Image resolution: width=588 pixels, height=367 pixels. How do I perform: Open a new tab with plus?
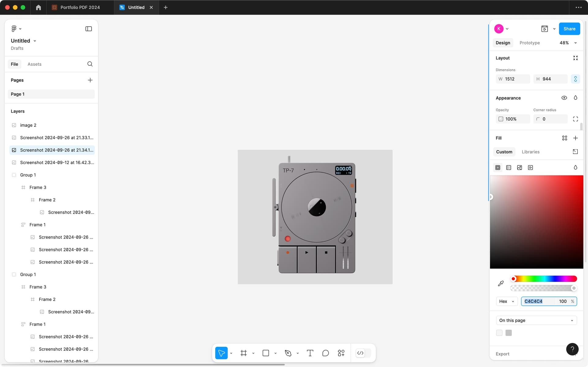point(166,7)
